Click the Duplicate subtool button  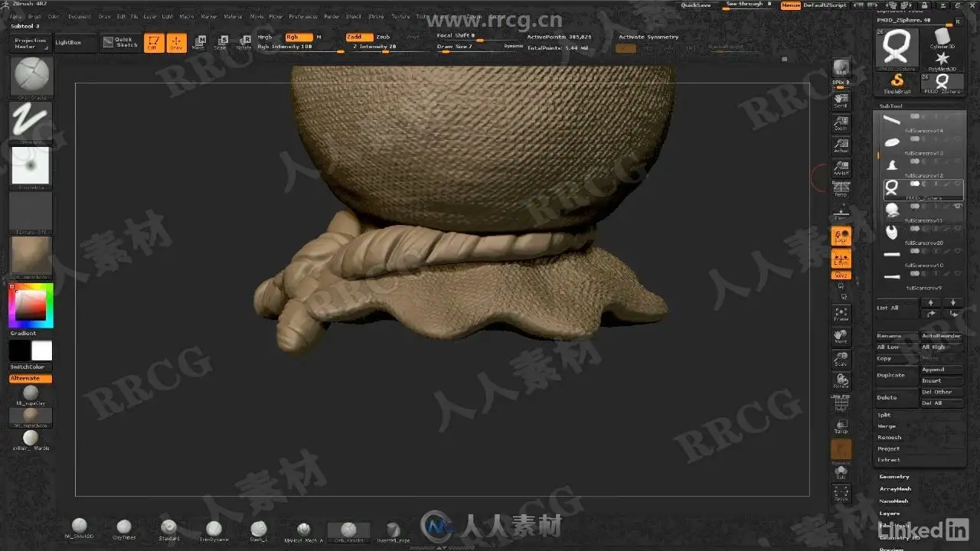tap(897, 375)
